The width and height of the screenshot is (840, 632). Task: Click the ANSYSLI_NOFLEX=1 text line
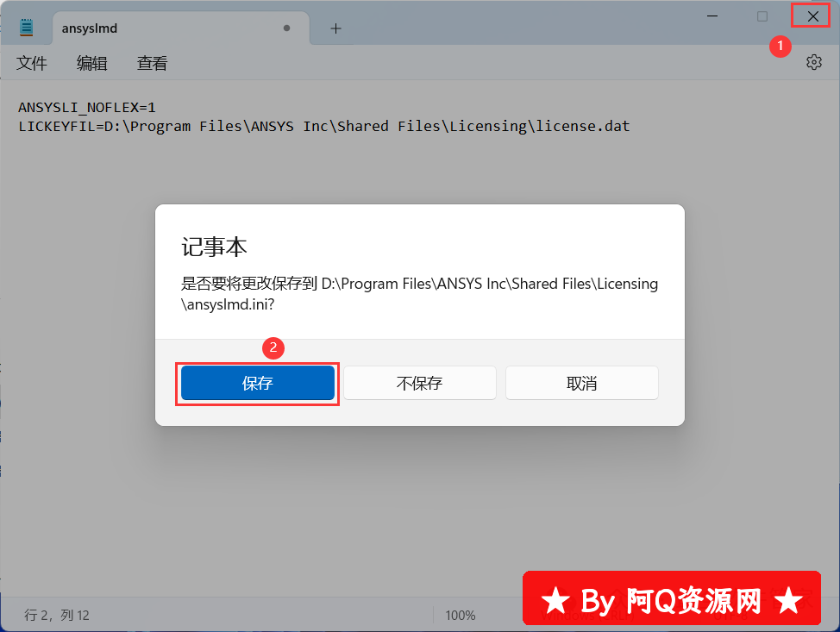tap(87, 108)
